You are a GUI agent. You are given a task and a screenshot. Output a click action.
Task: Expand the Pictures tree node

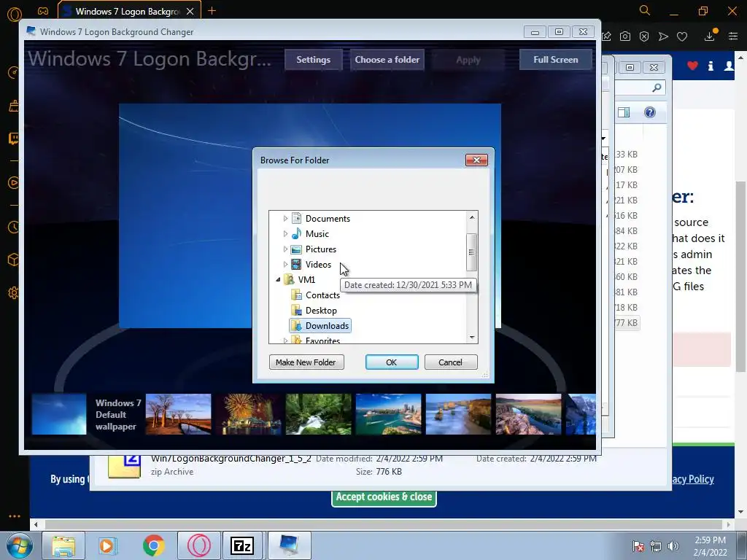pos(285,249)
